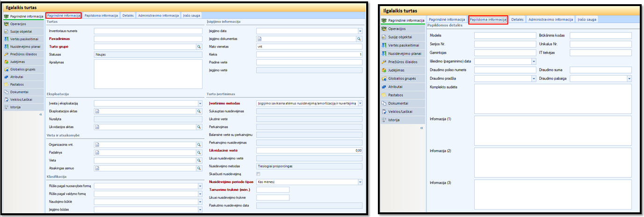Screen dimensions: 644x217
Task: Open Rūšis pagal valdymo formą dropdown
Action: coord(199,194)
